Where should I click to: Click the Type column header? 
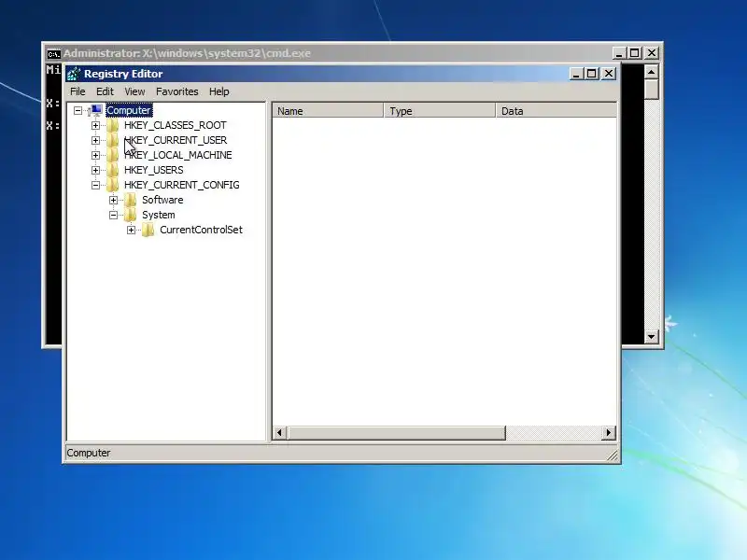pos(440,111)
